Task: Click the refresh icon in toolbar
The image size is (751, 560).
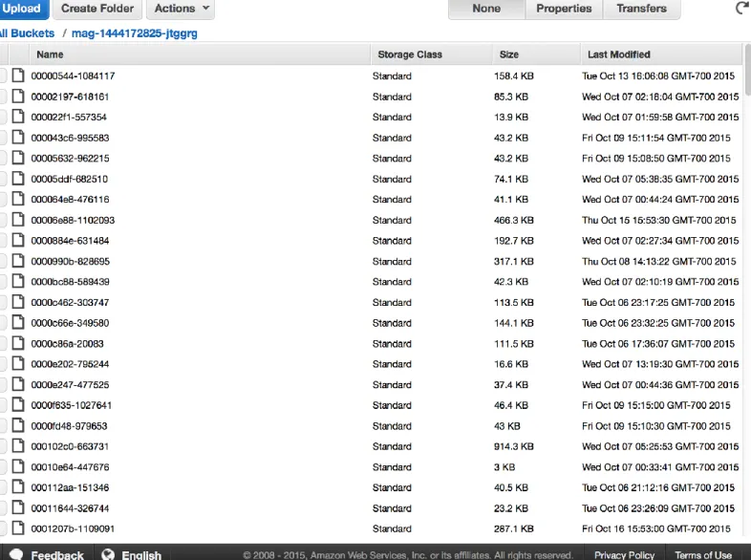Action: click(x=741, y=9)
